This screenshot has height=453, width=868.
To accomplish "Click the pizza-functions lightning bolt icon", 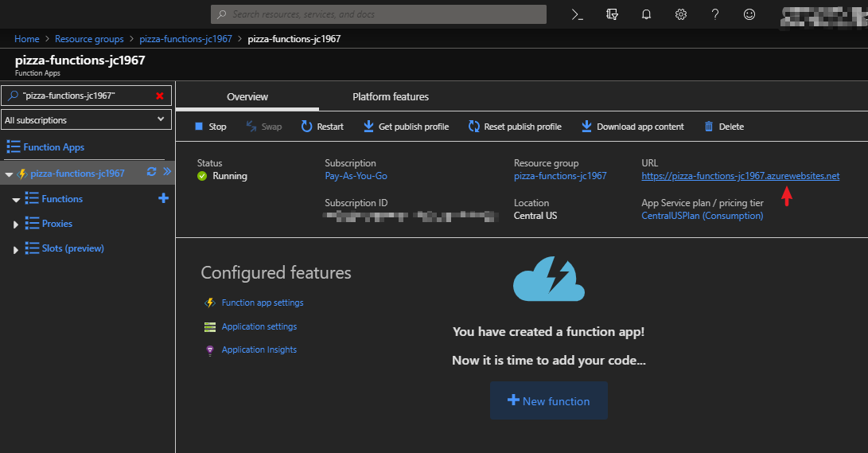I will tap(22, 174).
